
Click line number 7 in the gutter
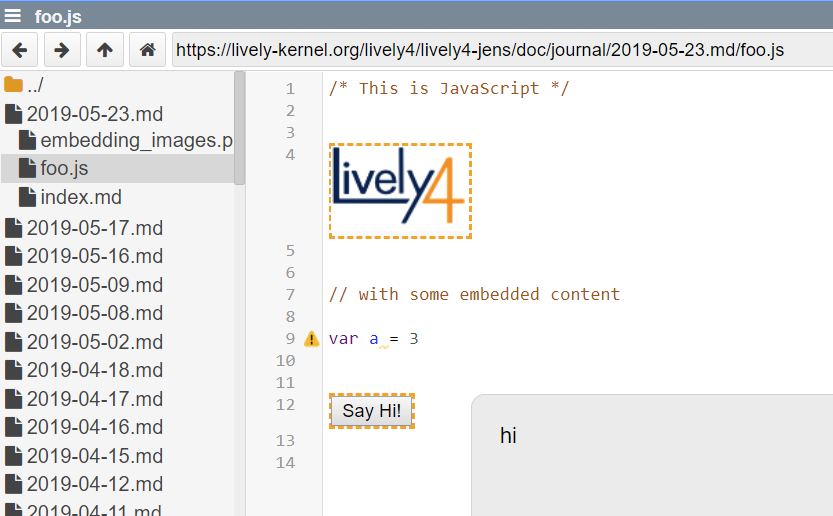coord(290,295)
